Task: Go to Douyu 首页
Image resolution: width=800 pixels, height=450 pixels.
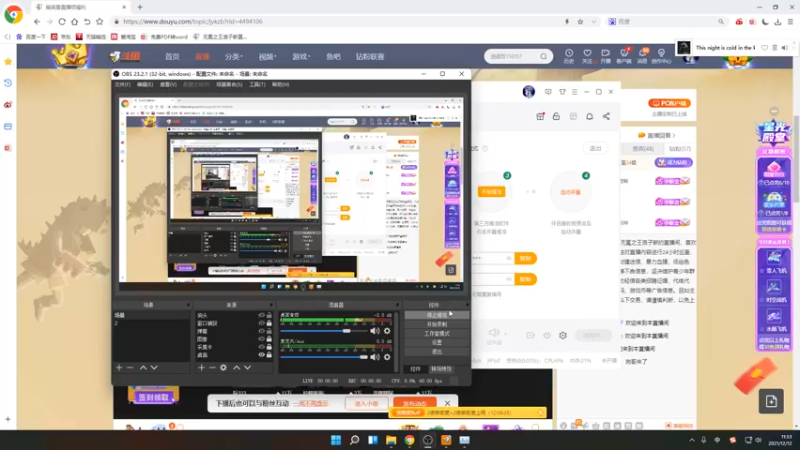Action: click(x=172, y=57)
